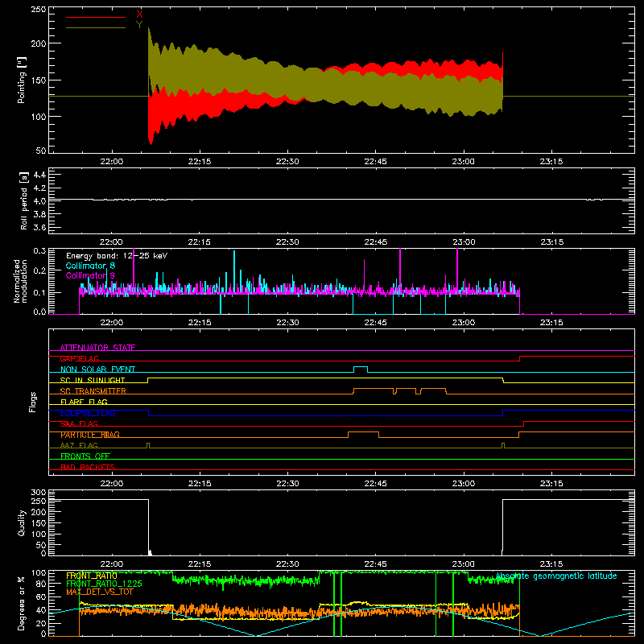Select the red 'X' legend label
This screenshot has height=644, width=644.
pos(139,14)
